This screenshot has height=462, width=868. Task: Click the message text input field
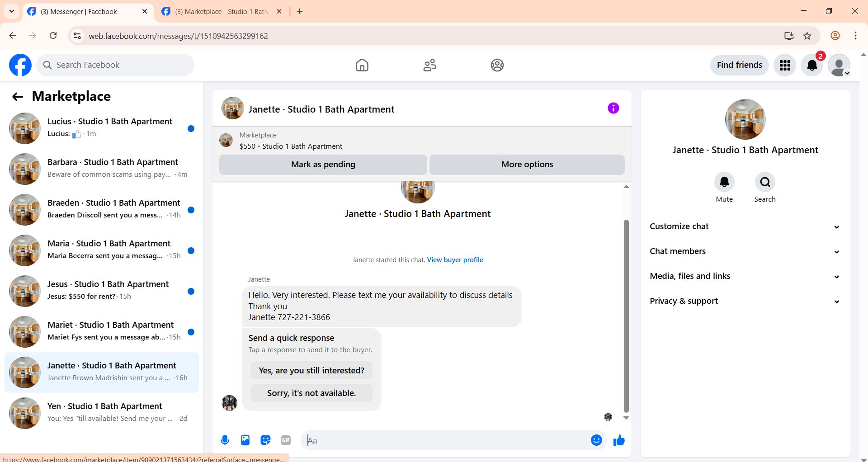click(445, 440)
